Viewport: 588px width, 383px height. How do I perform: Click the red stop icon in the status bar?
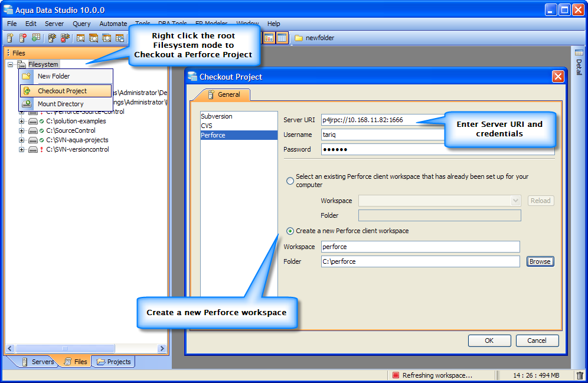click(396, 375)
